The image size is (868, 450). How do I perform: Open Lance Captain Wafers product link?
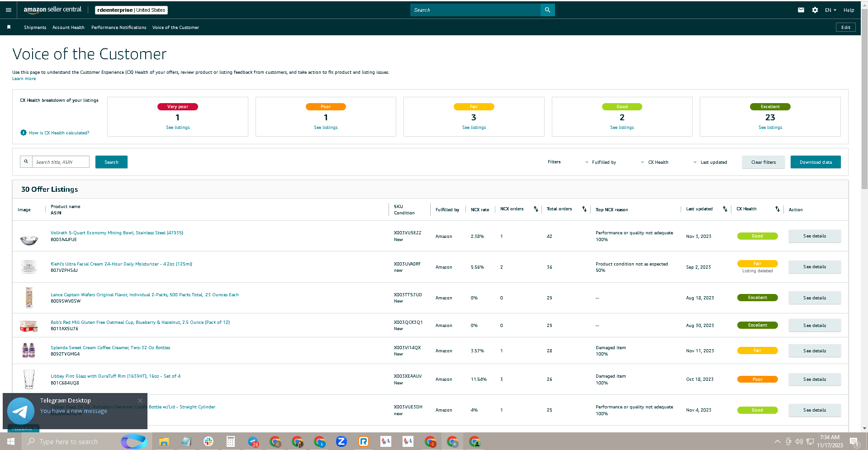145,295
